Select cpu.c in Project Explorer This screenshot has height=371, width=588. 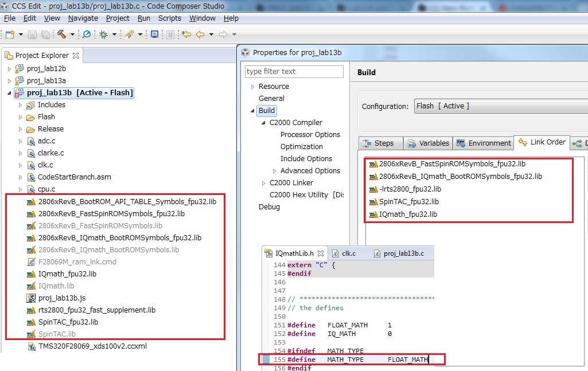point(46,189)
